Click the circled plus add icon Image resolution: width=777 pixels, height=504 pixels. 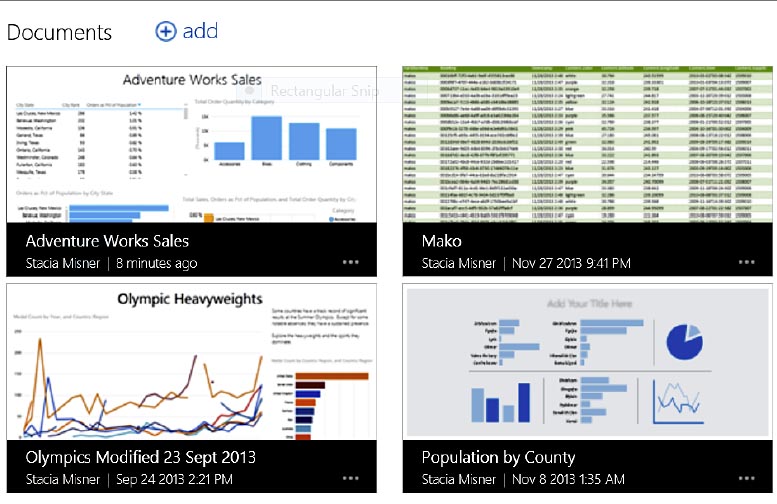tap(166, 31)
